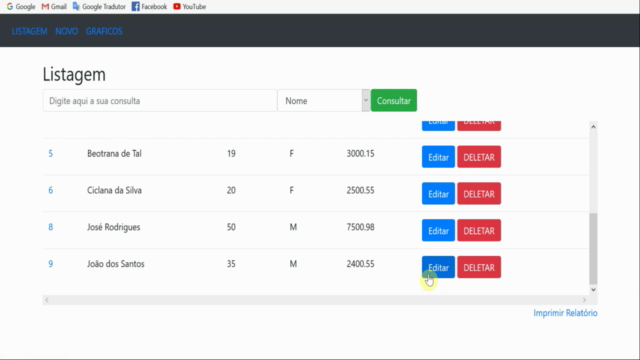
Task: Select the salary value 7500.98
Action: tap(360, 227)
